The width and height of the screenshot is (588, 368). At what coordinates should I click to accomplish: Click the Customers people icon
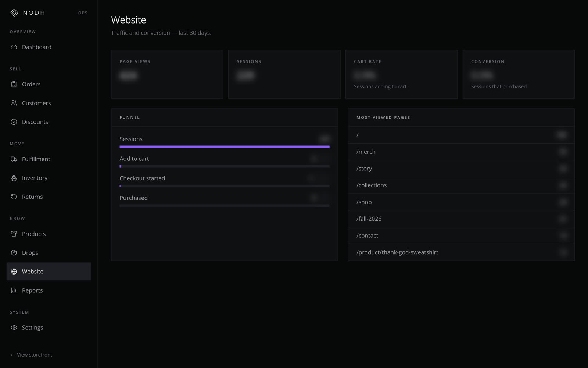14,103
